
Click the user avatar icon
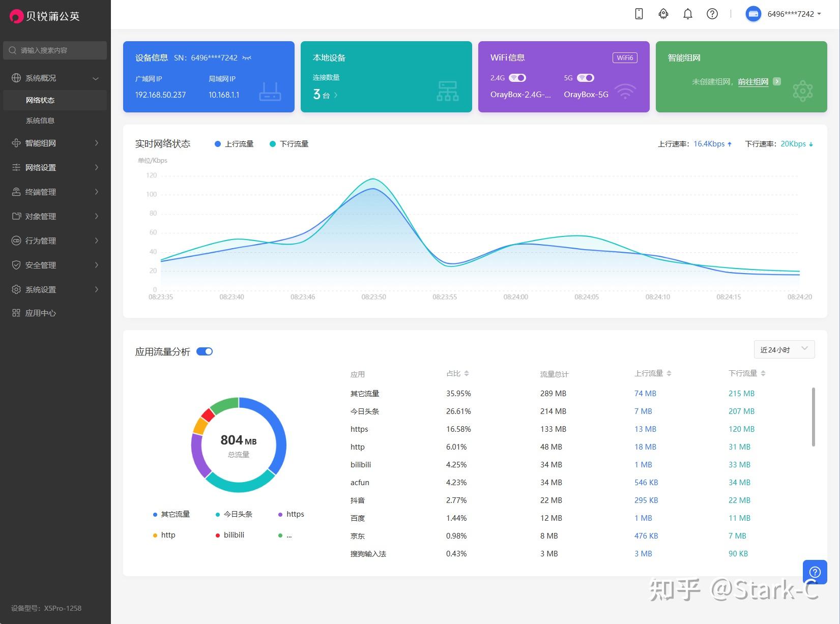pyautogui.click(x=754, y=14)
